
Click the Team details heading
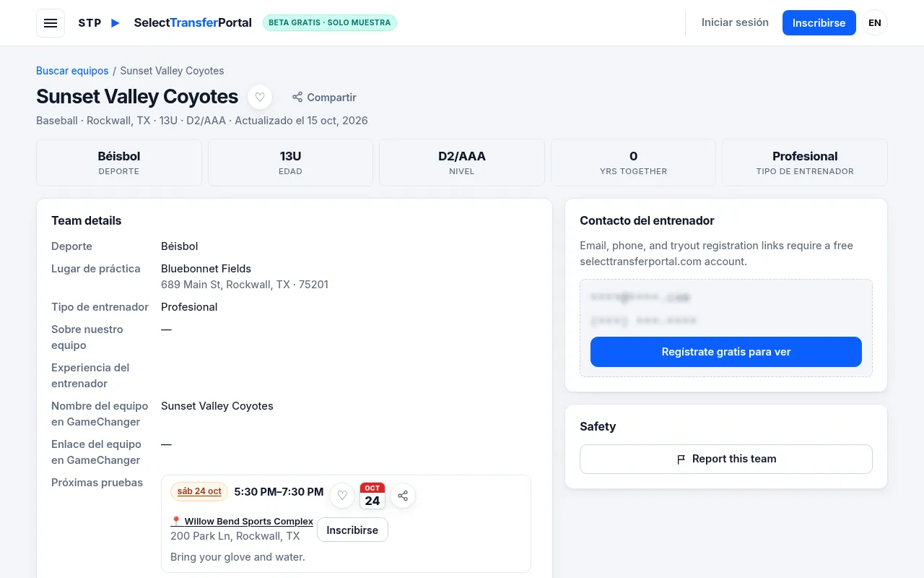(x=86, y=220)
